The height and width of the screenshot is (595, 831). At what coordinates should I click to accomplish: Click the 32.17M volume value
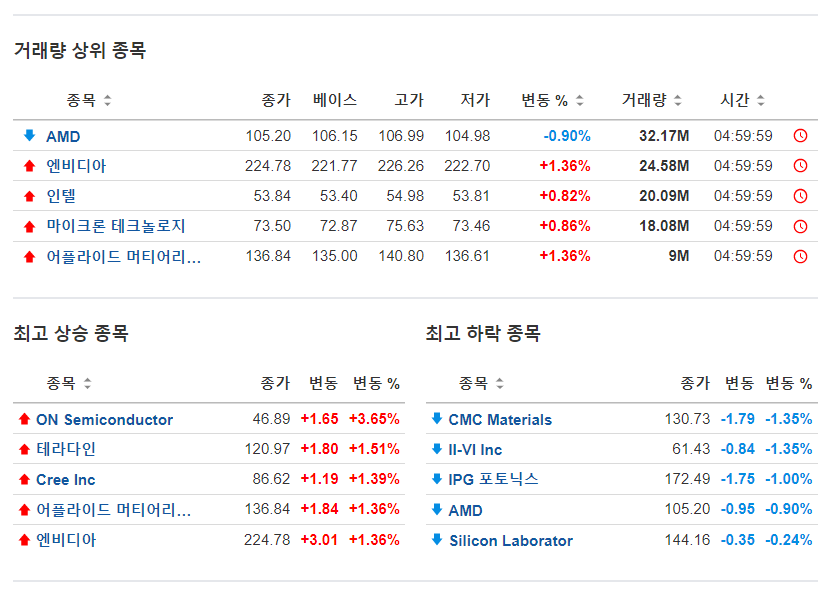click(664, 136)
